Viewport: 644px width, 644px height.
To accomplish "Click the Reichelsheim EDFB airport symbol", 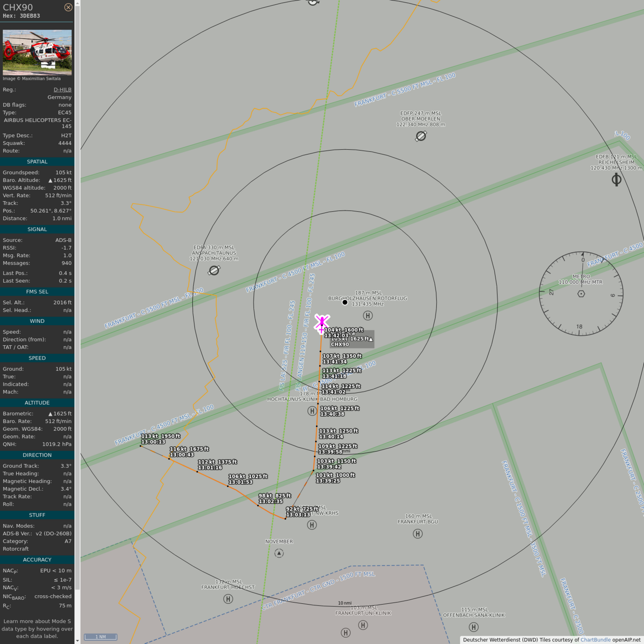I will click(x=616, y=180).
